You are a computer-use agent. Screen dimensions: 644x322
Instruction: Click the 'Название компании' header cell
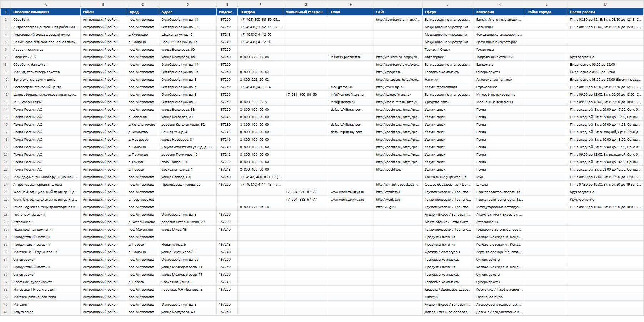(x=46, y=12)
